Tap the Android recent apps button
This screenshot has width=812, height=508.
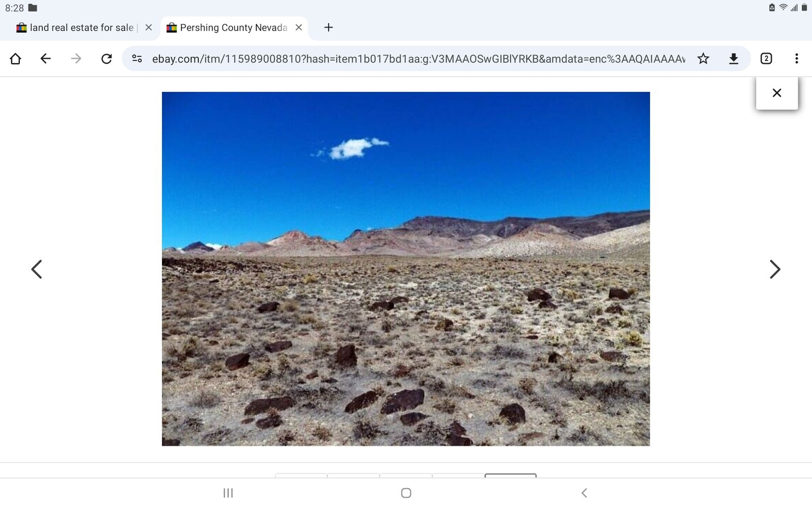click(x=228, y=493)
